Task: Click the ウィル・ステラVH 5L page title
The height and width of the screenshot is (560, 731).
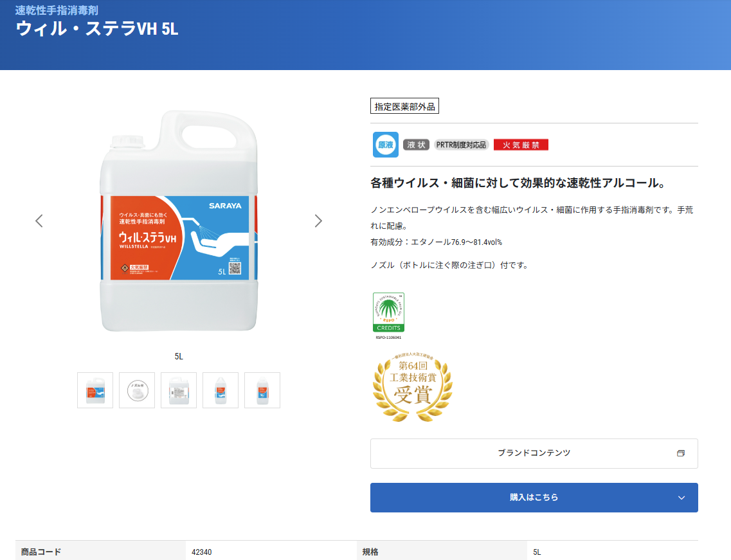Action: pyautogui.click(x=96, y=29)
